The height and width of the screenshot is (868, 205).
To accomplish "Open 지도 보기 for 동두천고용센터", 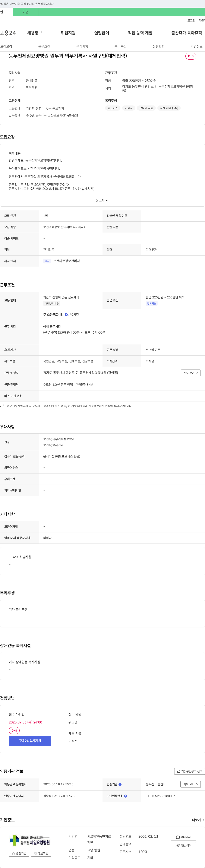I will (191, 784).
